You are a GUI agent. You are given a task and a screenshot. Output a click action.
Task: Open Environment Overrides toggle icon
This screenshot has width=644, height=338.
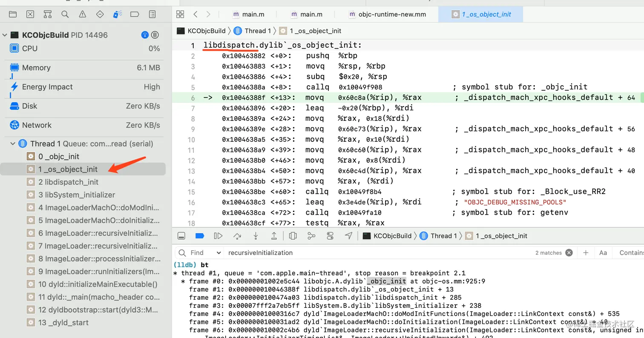330,236
